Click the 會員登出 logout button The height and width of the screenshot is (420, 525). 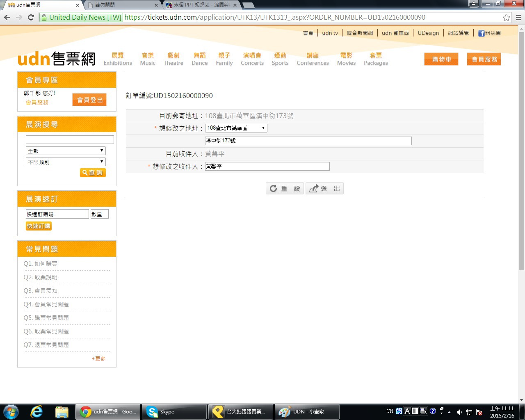[x=89, y=100]
